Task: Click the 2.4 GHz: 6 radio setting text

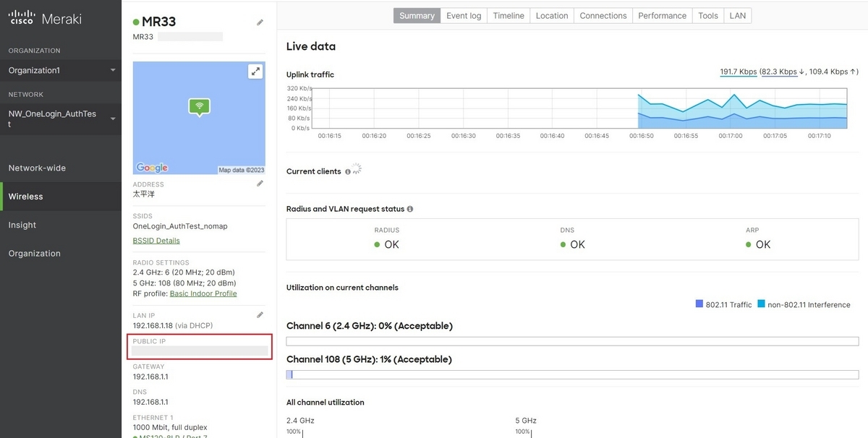Action: (x=184, y=272)
